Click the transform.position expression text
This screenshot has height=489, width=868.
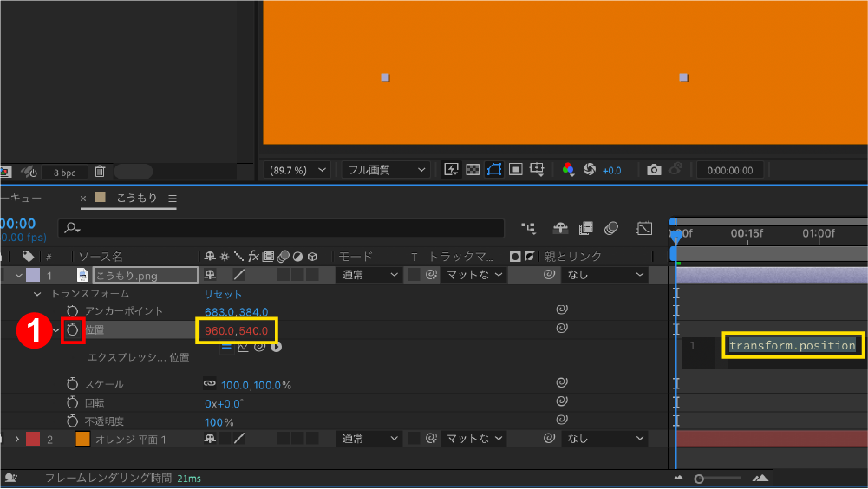pos(793,346)
